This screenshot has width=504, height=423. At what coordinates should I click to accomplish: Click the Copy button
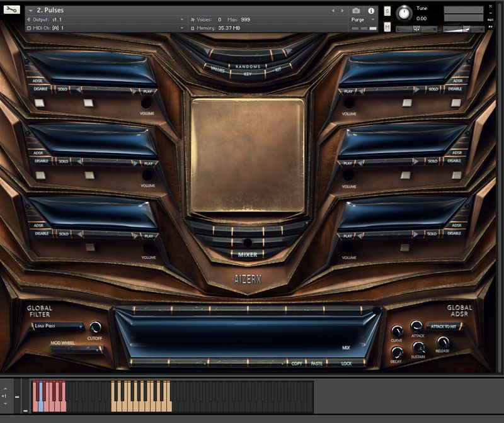click(297, 363)
